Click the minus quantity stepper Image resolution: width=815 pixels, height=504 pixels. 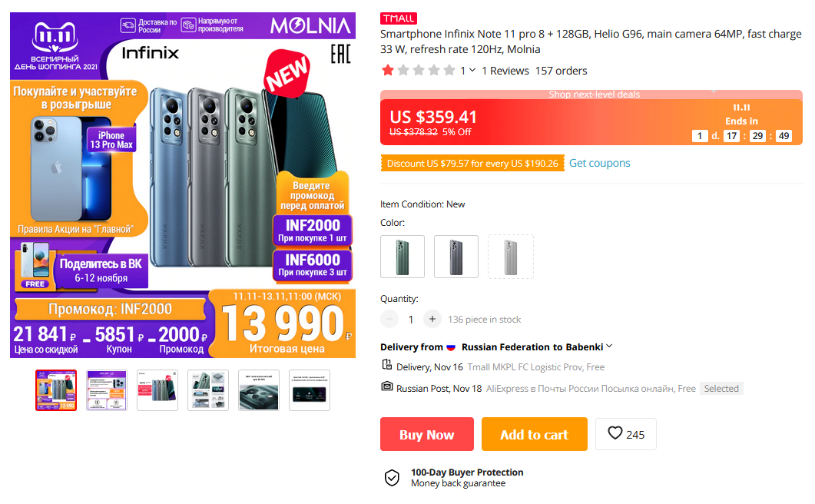tap(389, 320)
